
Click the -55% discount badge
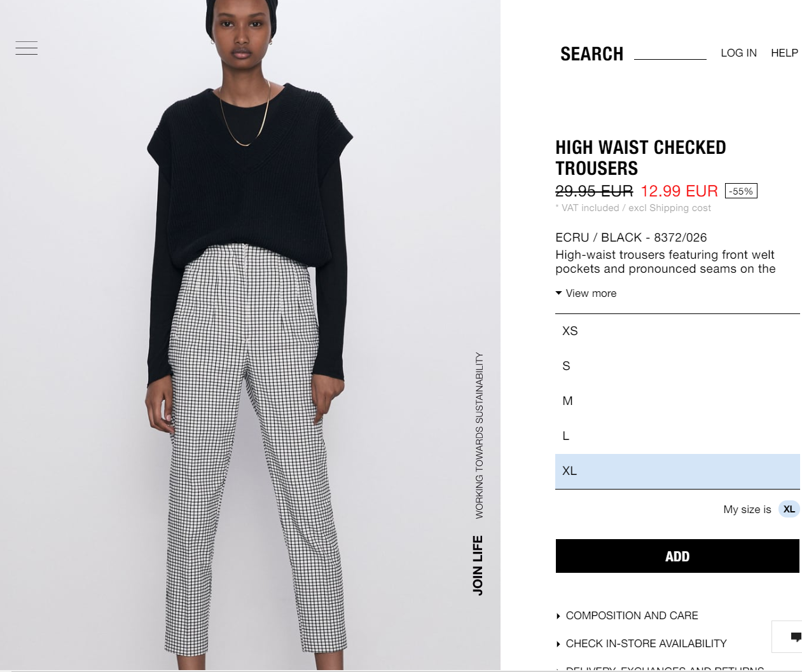[x=741, y=191]
